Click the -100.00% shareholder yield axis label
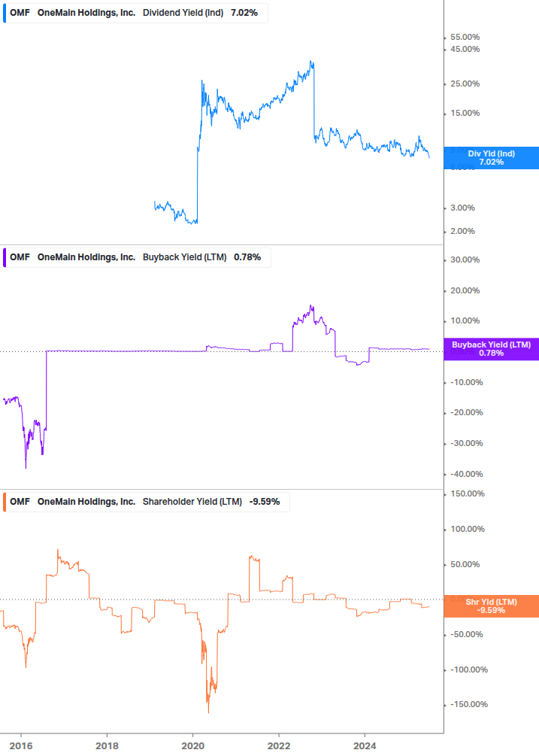This screenshot has width=539, height=756. [x=468, y=669]
